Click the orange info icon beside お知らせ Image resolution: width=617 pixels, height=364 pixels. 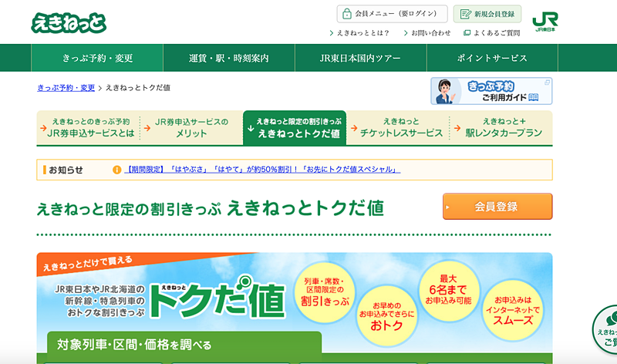[117, 170]
